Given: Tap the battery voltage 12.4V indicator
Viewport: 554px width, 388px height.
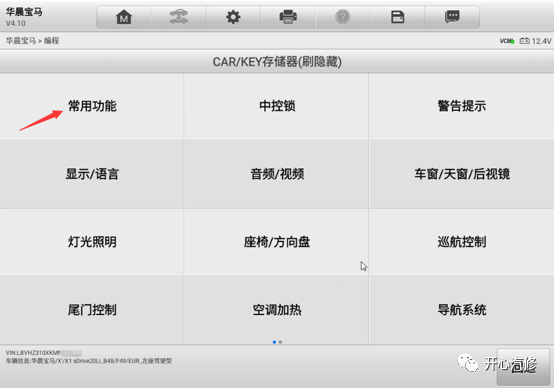Looking at the screenshot, I should click(535, 41).
